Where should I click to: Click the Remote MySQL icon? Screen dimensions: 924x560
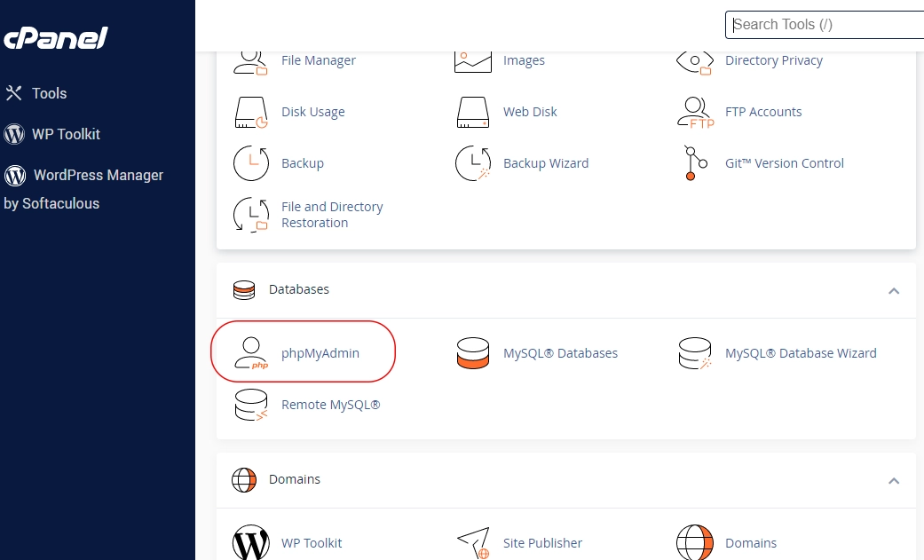[251, 405]
